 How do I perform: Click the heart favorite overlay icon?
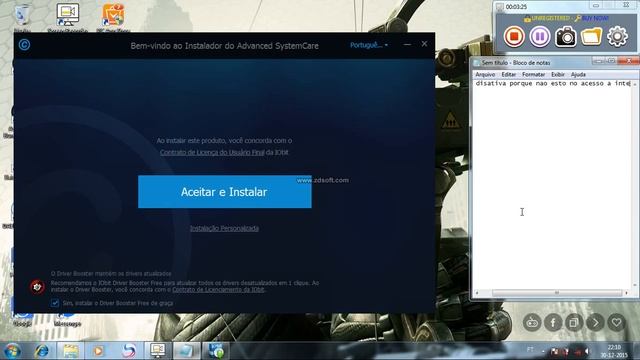tap(616, 322)
